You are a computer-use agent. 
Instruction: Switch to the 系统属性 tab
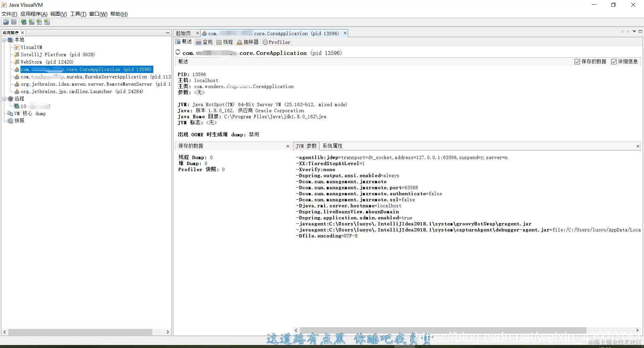332,146
